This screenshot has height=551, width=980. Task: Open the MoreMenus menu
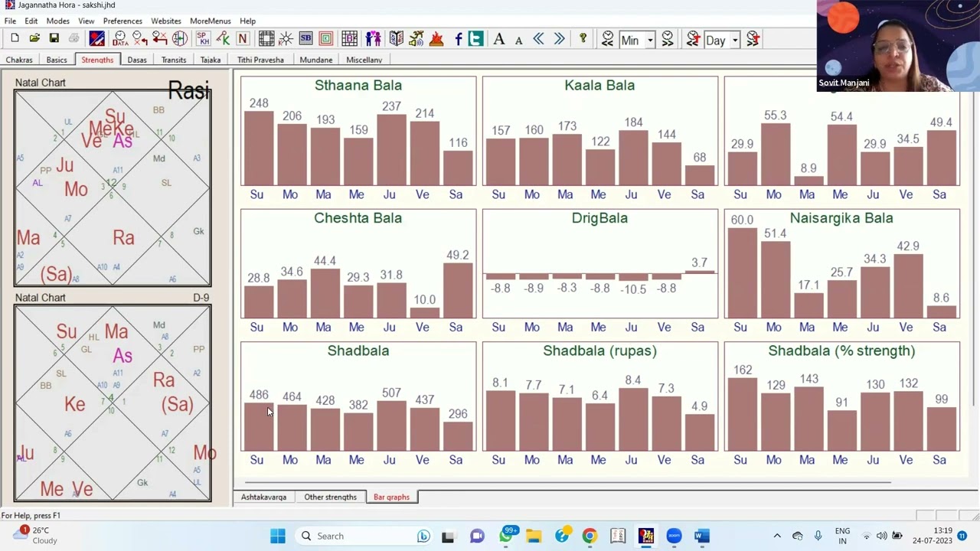pyautogui.click(x=210, y=21)
